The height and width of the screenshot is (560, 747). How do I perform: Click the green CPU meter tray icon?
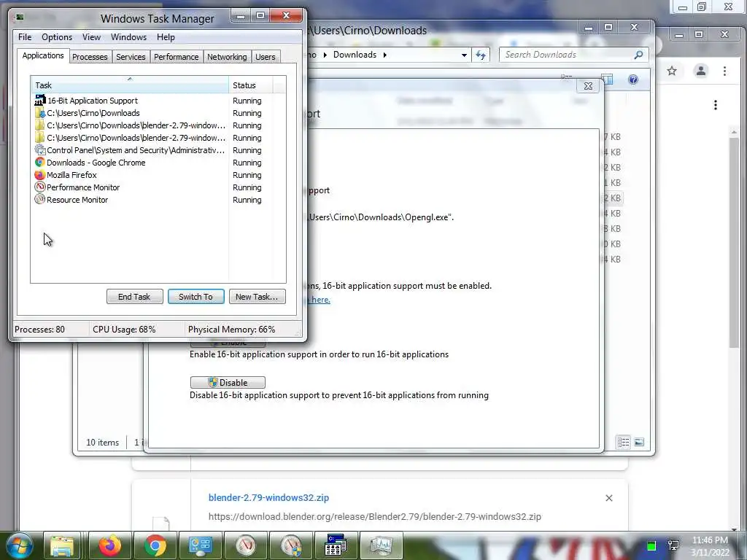coord(651,545)
